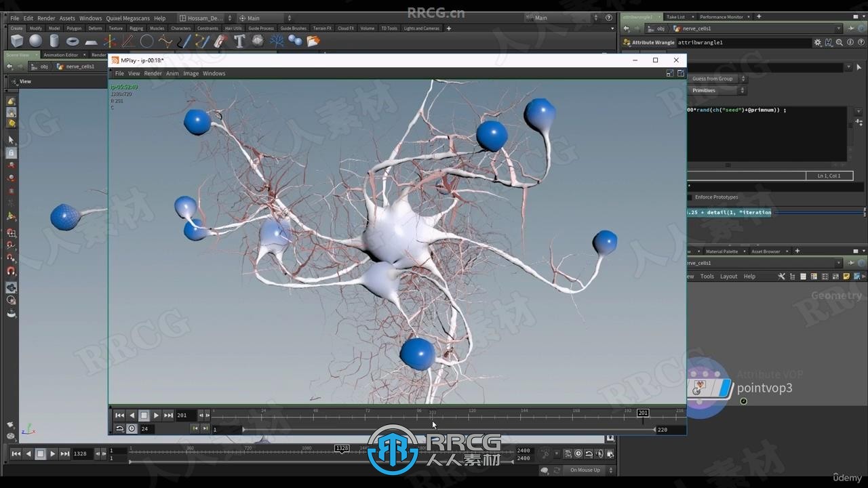868x488 pixels.
Task: Jump to first frame in MPlay
Action: (119, 415)
